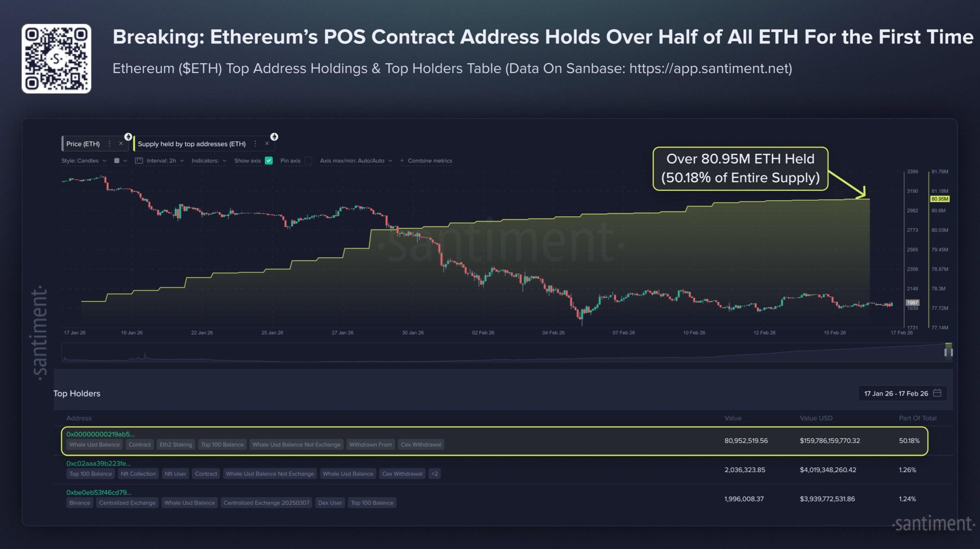980x549 pixels.
Task: Open the calendar icon beside date range
Action: pyautogui.click(x=937, y=393)
